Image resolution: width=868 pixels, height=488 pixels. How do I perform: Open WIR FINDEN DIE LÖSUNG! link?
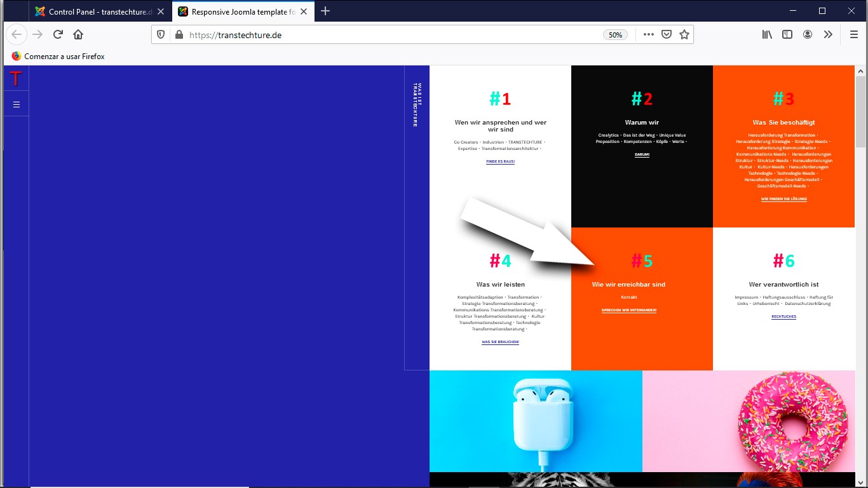tap(783, 200)
